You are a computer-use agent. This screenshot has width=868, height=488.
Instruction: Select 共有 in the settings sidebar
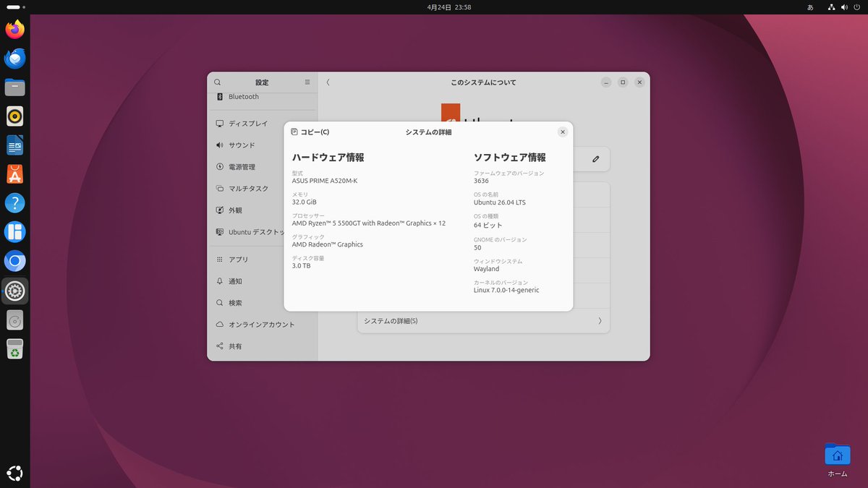click(263, 346)
